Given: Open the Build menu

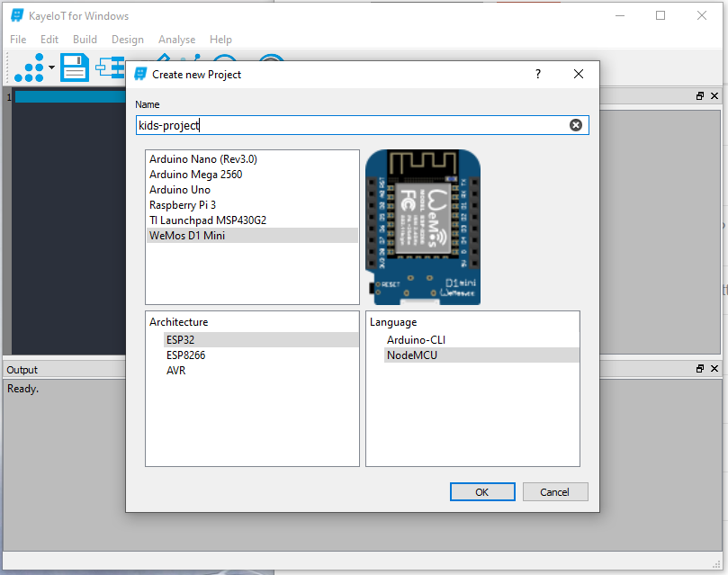Looking at the screenshot, I should point(85,40).
